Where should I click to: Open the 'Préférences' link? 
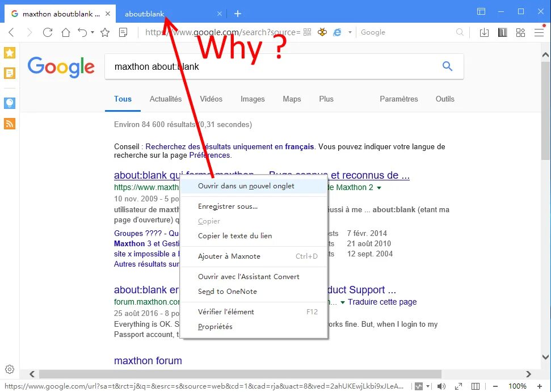210,155
